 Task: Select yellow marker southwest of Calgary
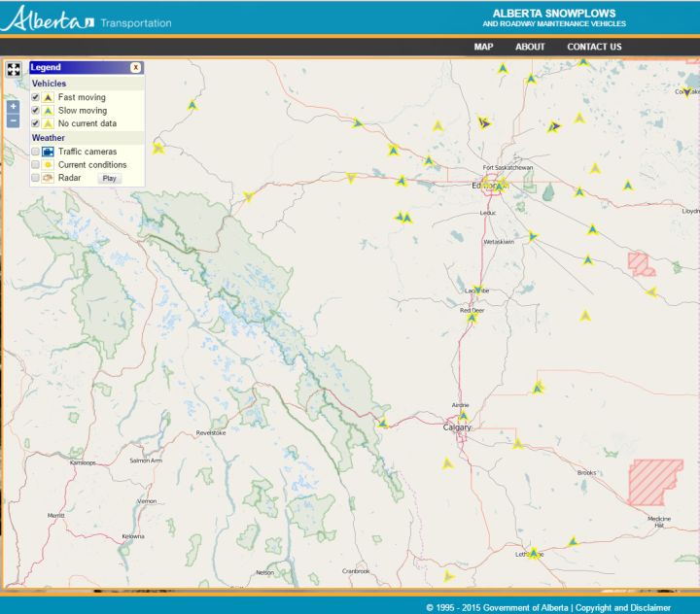[448, 464]
